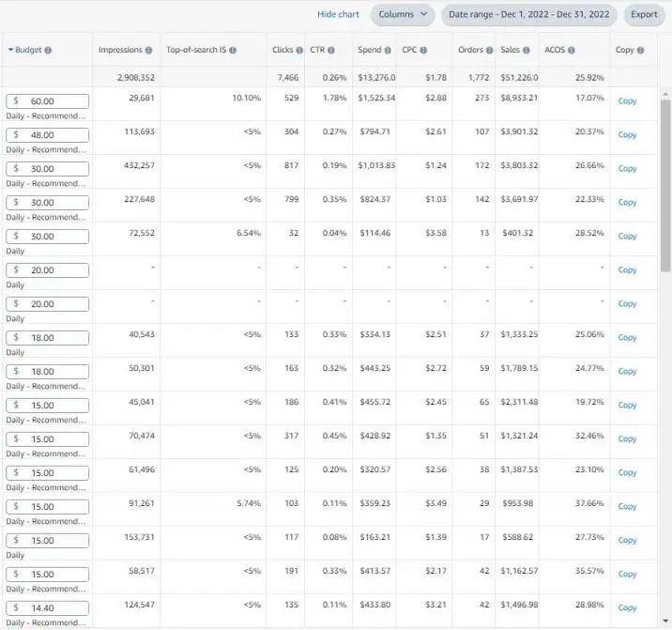Click the $1,496.98 sales cell
Screen dimensions: 672x630
click(519, 605)
